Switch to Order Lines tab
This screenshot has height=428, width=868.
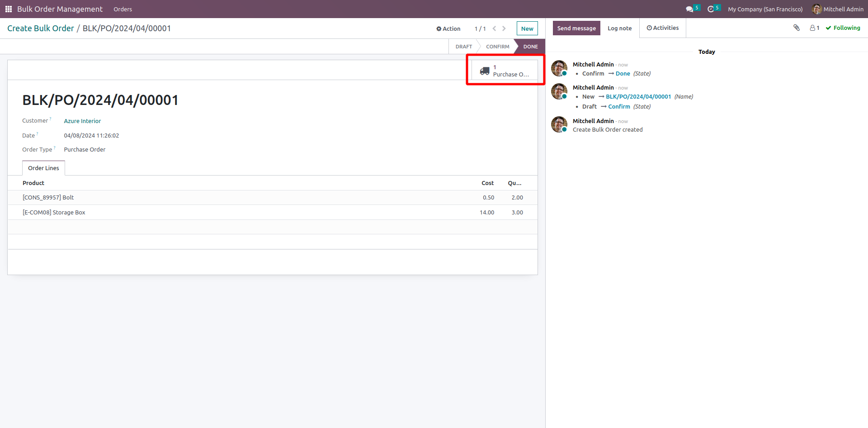[x=43, y=168]
